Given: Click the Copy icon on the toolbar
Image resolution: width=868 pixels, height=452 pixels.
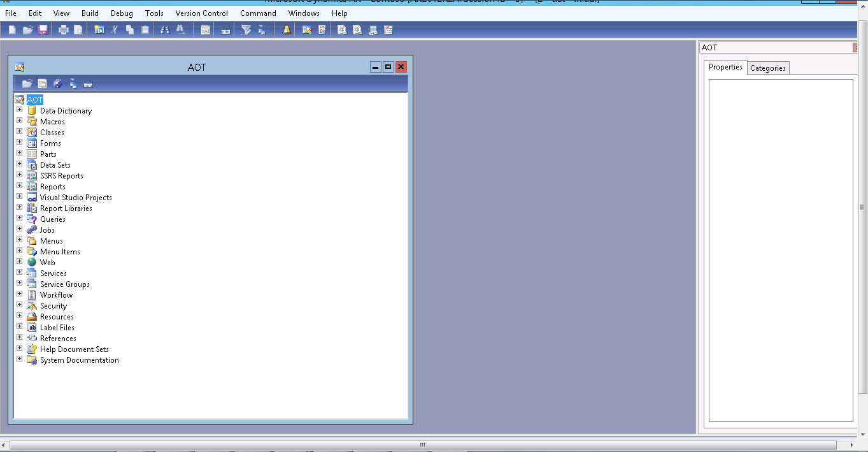Looking at the screenshot, I should [129, 29].
